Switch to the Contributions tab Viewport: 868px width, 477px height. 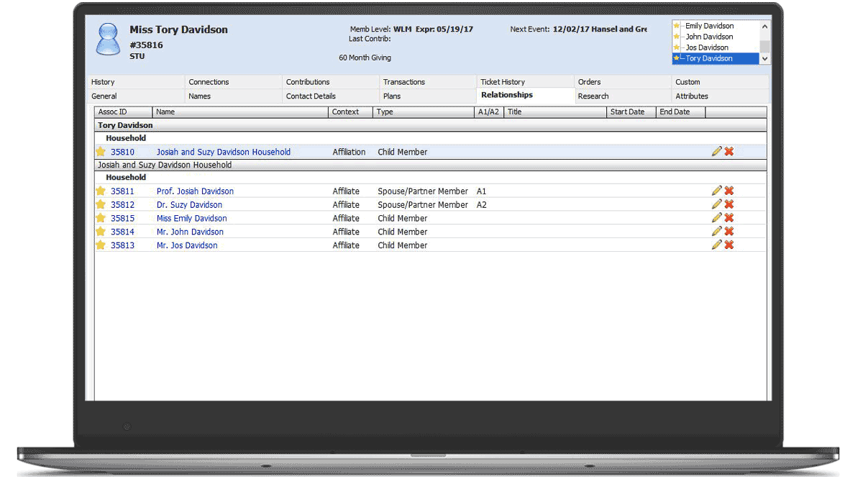(308, 82)
